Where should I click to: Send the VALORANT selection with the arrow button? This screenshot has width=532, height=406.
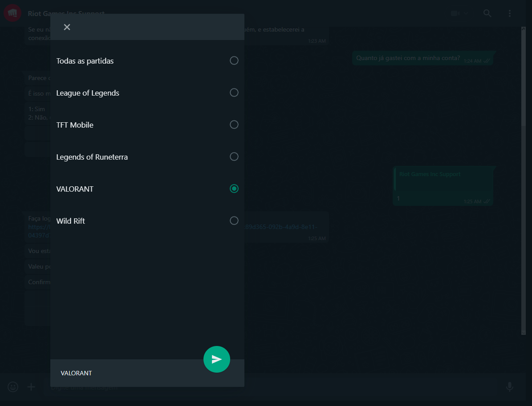pyautogui.click(x=217, y=359)
